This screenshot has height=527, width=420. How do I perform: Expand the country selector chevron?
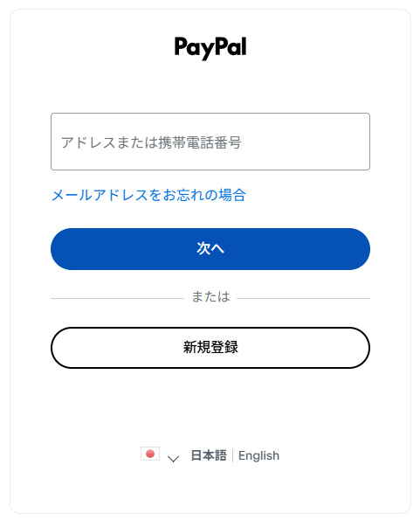click(x=173, y=459)
